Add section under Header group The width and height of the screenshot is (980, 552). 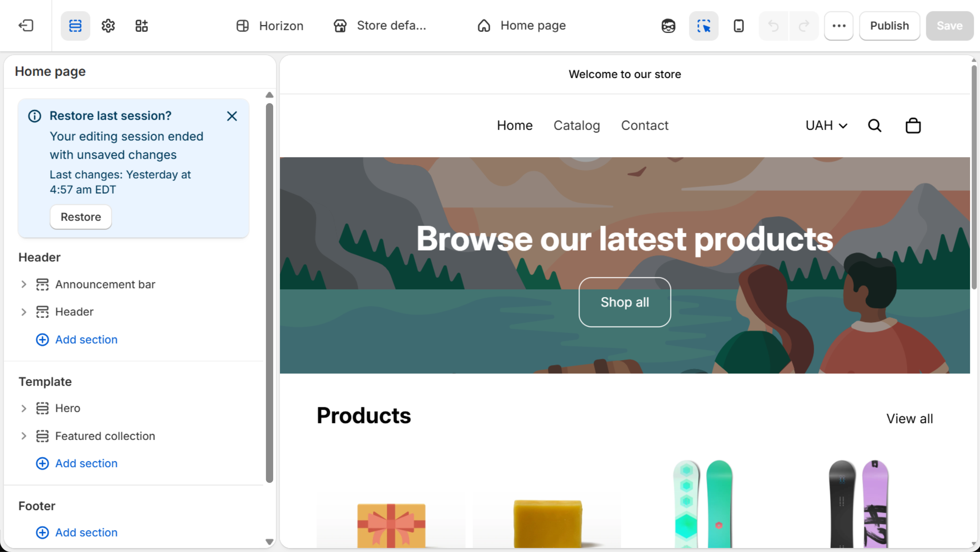[x=76, y=339]
